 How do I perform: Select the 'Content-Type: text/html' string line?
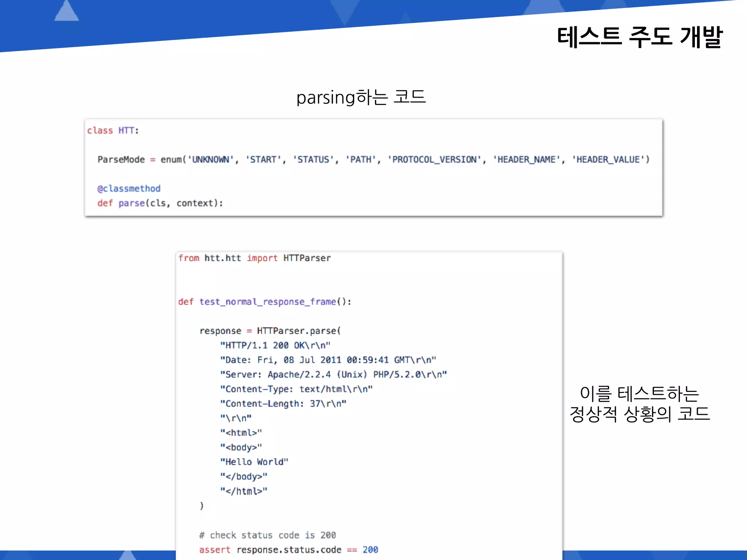coord(297,389)
